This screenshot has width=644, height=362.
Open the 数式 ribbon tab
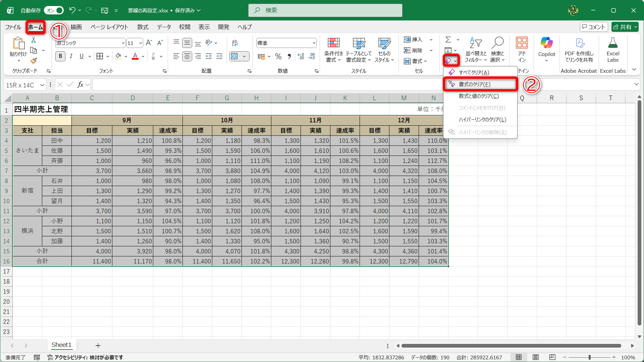pos(143,27)
